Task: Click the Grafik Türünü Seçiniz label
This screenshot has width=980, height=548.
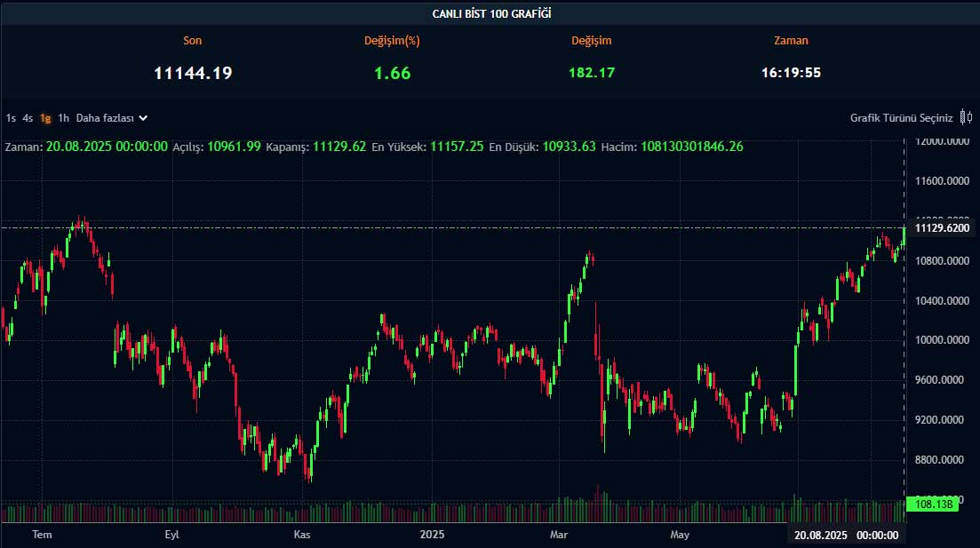Action: click(x=901, y=118)
